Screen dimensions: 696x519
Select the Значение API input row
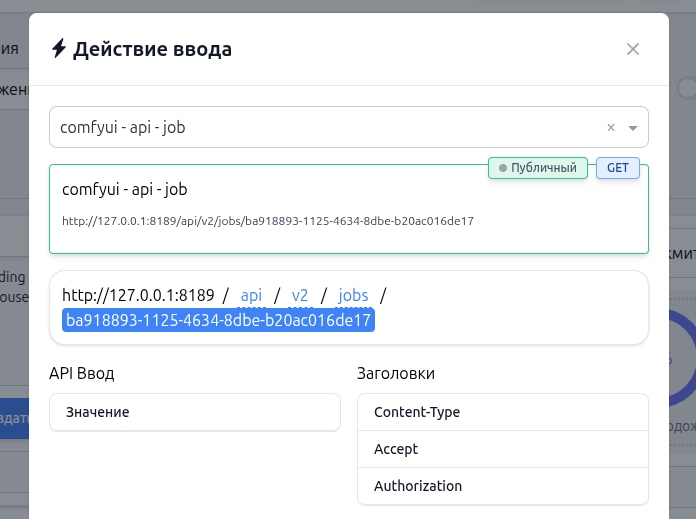[195, 412]
